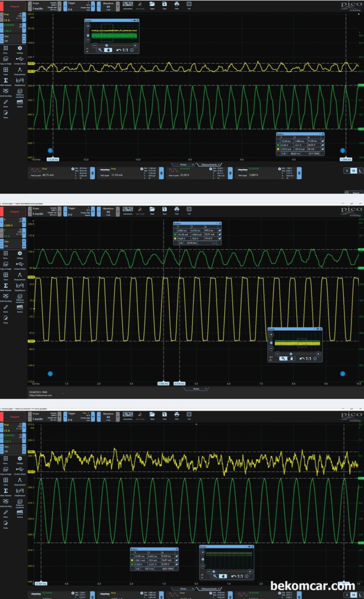Screen dimensions: 364x599
Task: Select size L button in top window
Action: pos(360,171)
